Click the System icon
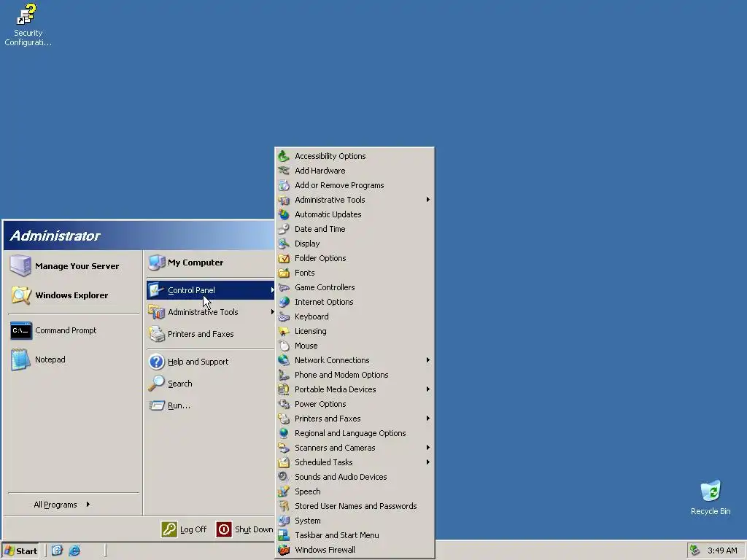Viewport: 747px width, 560px height. (284, 521)
